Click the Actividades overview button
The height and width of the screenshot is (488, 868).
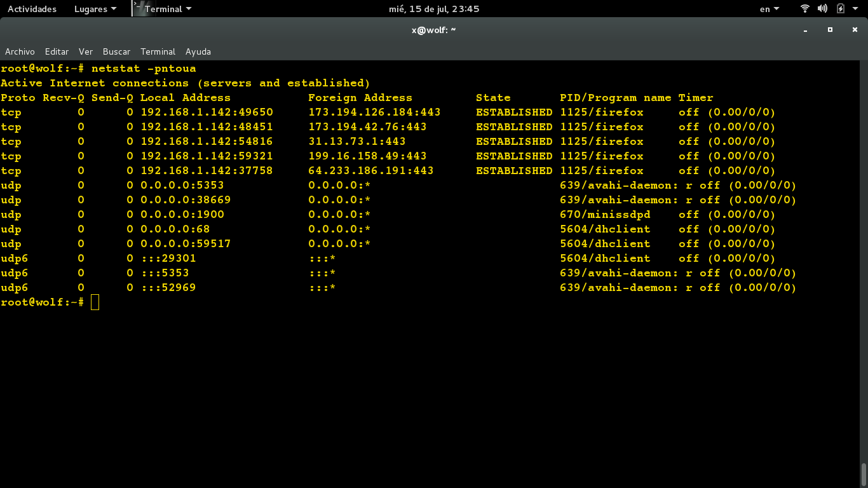pos(32,9)
